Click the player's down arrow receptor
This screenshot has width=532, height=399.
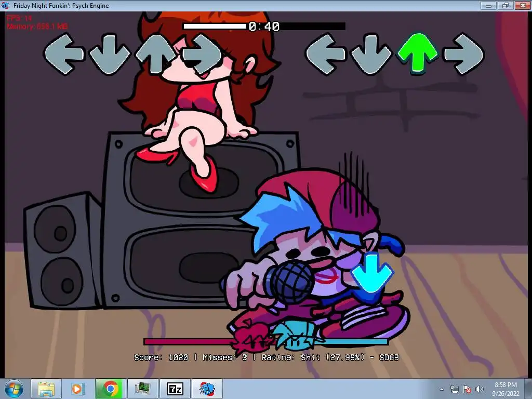tap(371, 54)
